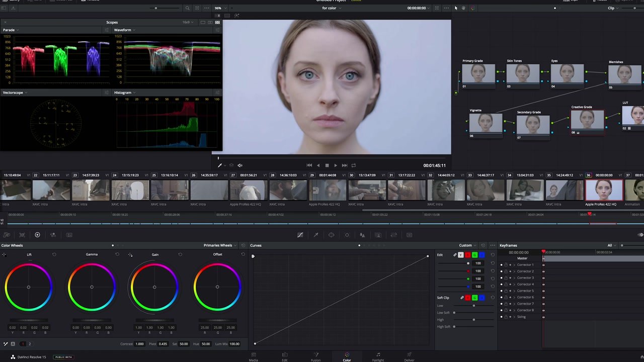This screenshot has width=644, height=362.
Task: Open the Curves palette
Action: pyautogui.click(x=300, y=235)
